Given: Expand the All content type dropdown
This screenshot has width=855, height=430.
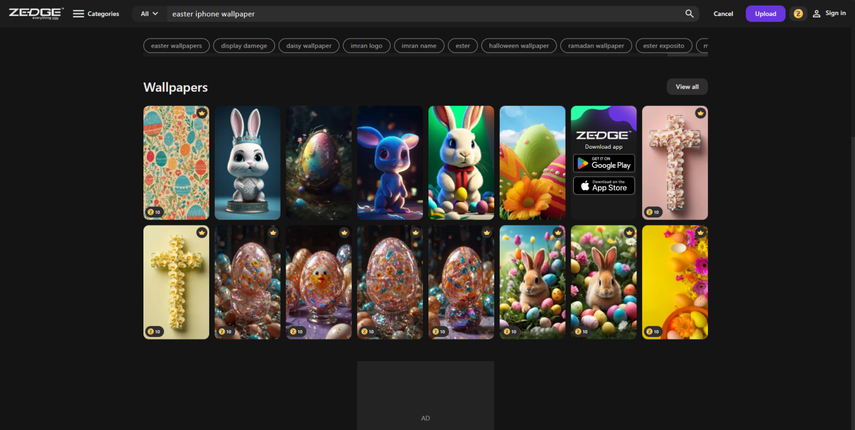Looking at the screenshot, I should pos(149,14).
